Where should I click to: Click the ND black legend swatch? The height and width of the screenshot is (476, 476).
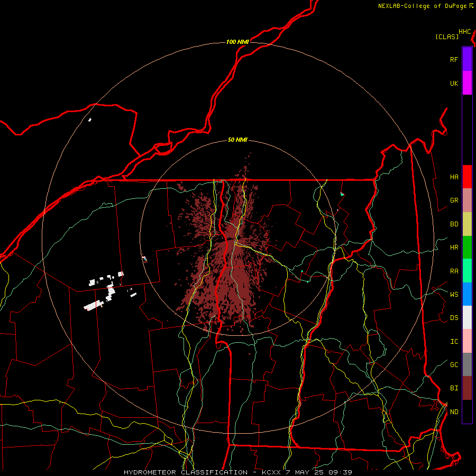pos(467,411)
